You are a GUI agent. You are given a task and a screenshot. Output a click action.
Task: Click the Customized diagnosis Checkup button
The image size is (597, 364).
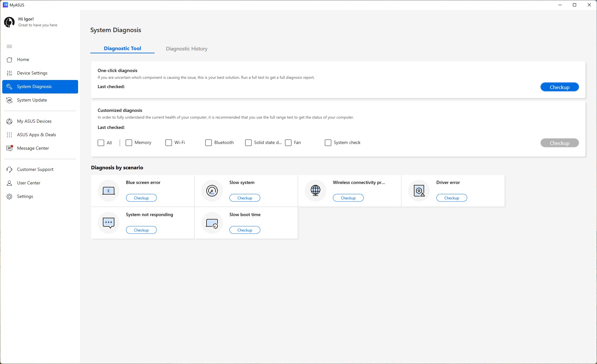[559, 143]
